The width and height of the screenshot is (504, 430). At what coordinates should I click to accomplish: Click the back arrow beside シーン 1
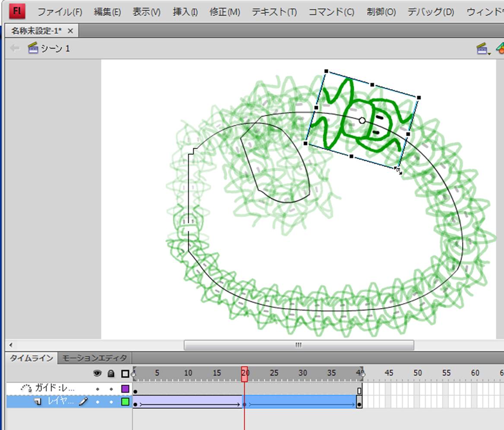tap(15, 48)
